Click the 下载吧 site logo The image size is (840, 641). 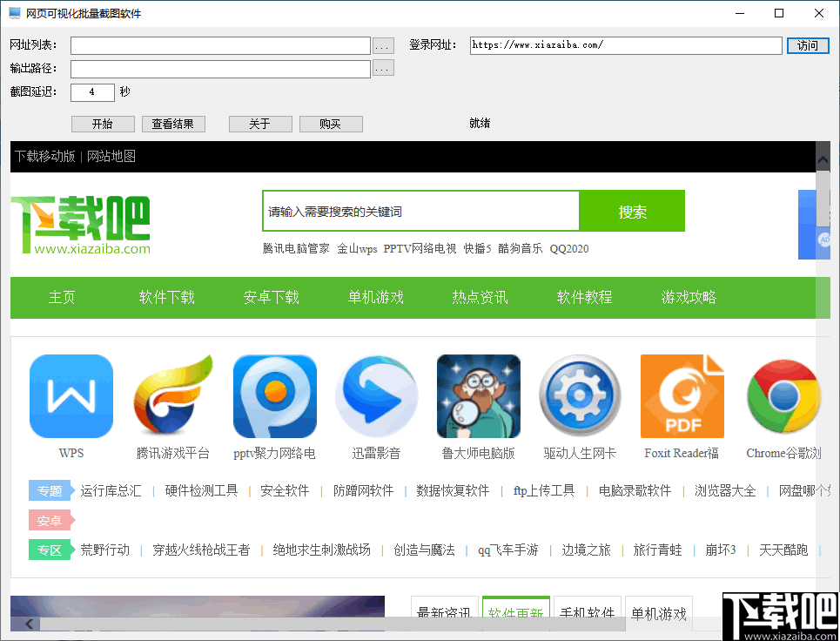[79, 218]
